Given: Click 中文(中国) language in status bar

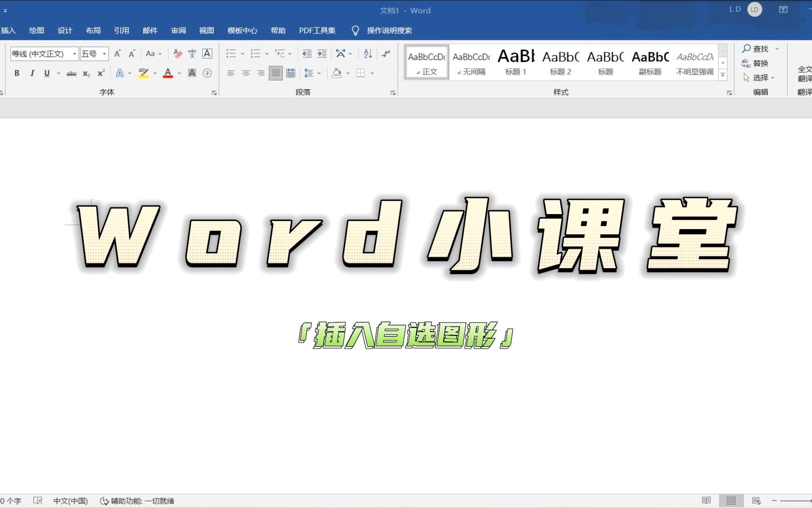Looking at the screenshot, I should coord(70,501).
